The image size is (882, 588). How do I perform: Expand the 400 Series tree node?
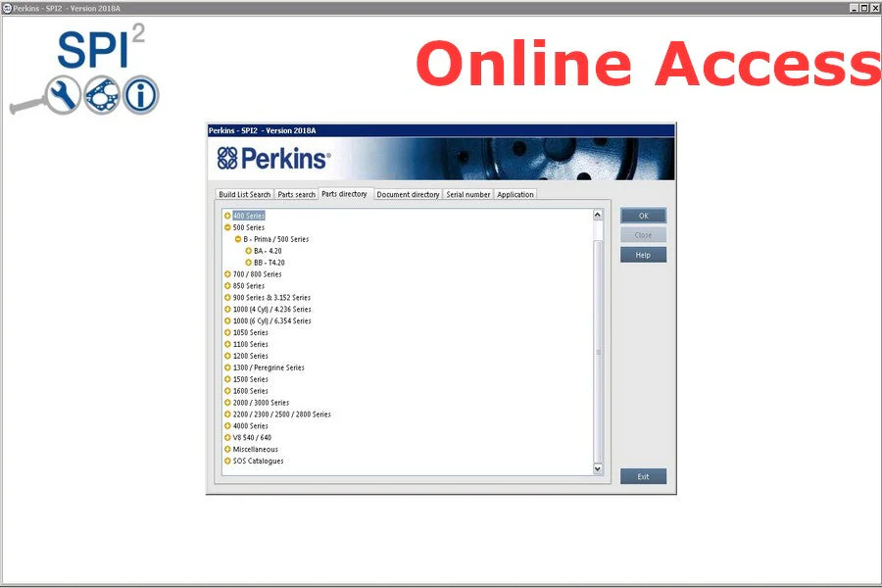[227, 216]
